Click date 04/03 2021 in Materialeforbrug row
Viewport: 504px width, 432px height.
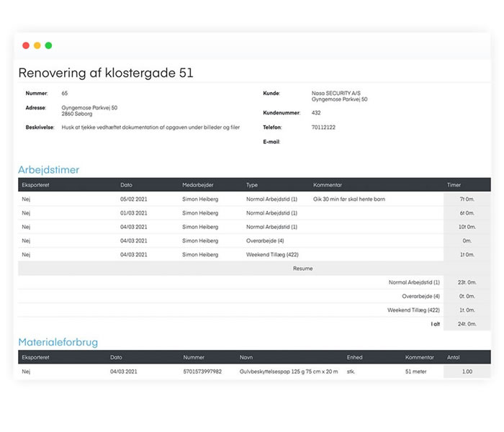click(x=123, y=372)
